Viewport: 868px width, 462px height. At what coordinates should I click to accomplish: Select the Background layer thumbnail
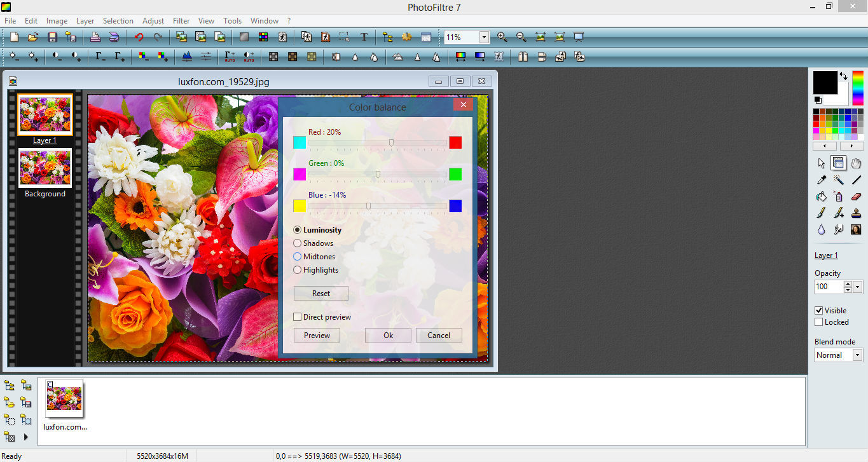pyautogui.click(x=45, y=168)
